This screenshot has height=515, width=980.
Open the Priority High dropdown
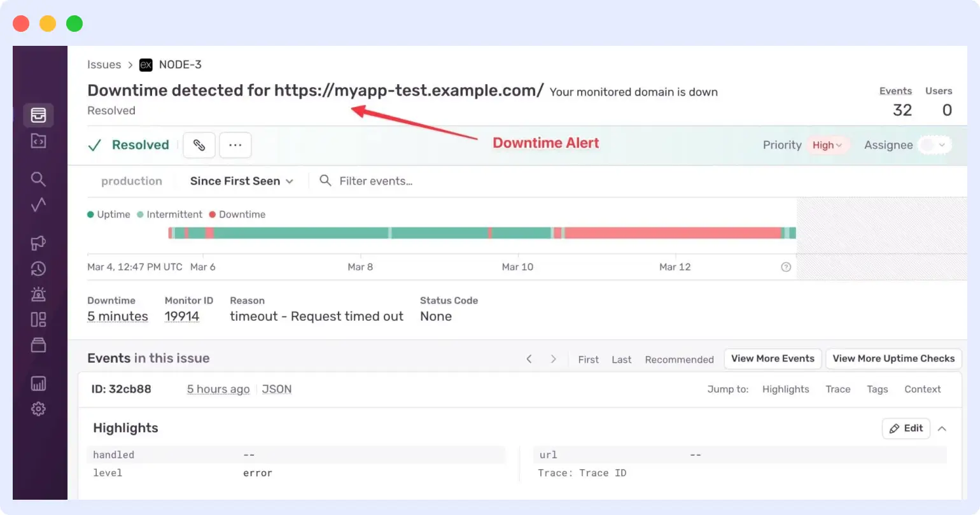click(x=827, y=145)
